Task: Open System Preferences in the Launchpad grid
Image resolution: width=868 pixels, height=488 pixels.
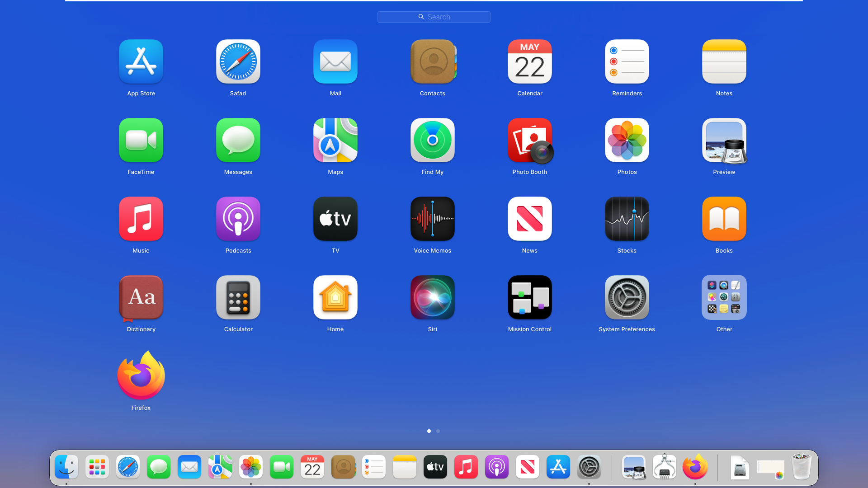Action: [x=627, y=297]
